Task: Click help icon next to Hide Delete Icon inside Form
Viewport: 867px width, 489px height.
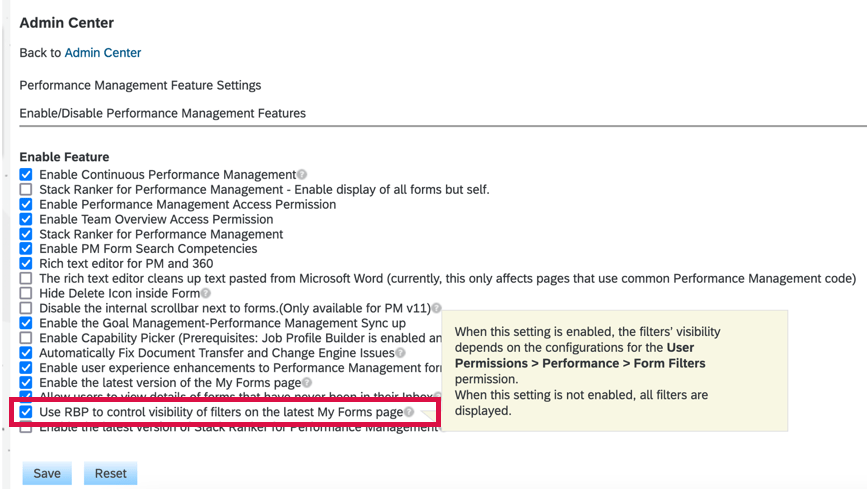Action: coord(206,294)
